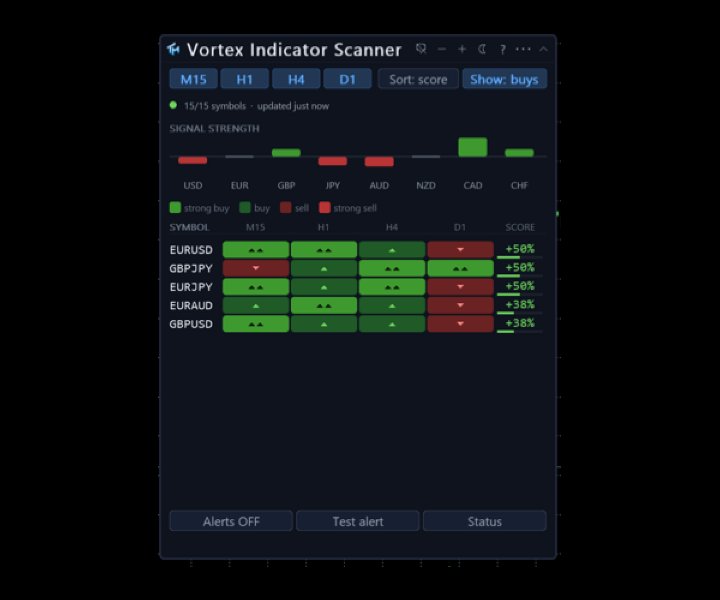The width and height of the screenshot is (720, 600).
Task: Click the EURUSD M15 strong buy cell
Action: click(256, 250)
